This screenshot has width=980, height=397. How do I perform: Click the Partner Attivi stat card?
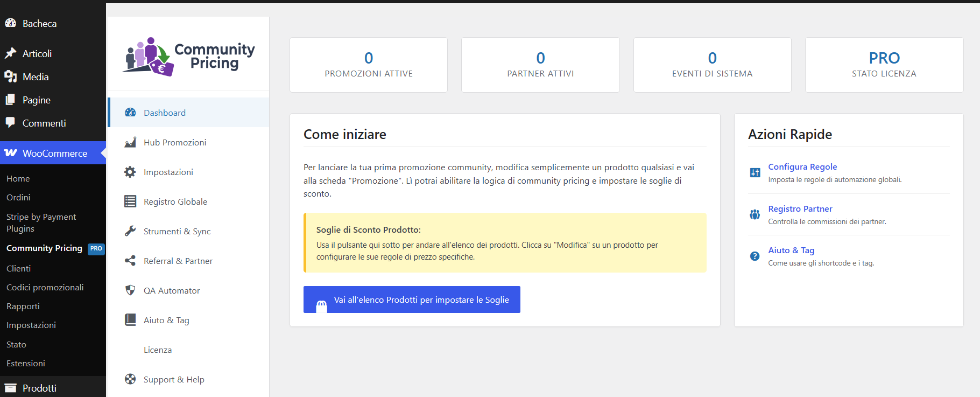[x=540, y=65]
